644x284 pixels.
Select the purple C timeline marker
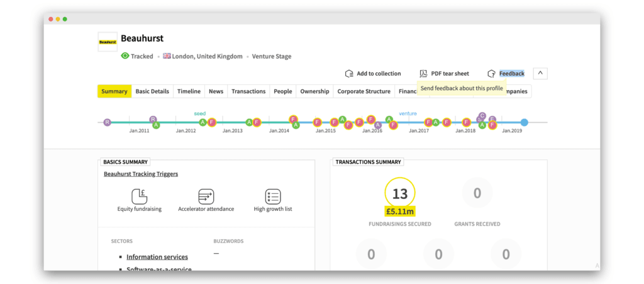pos(482,115)
